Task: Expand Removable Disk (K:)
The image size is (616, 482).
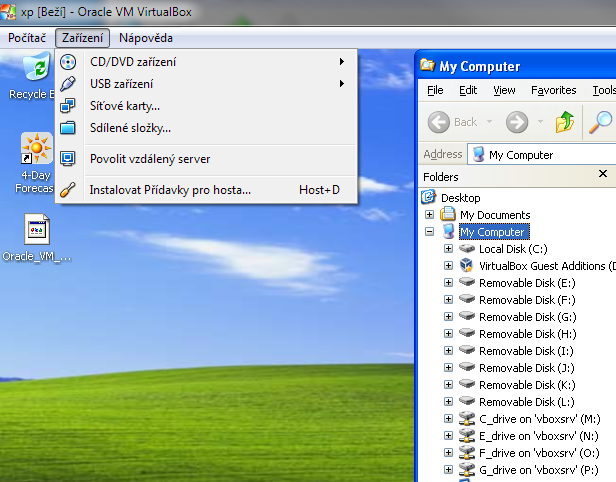Action: [448, 385]
